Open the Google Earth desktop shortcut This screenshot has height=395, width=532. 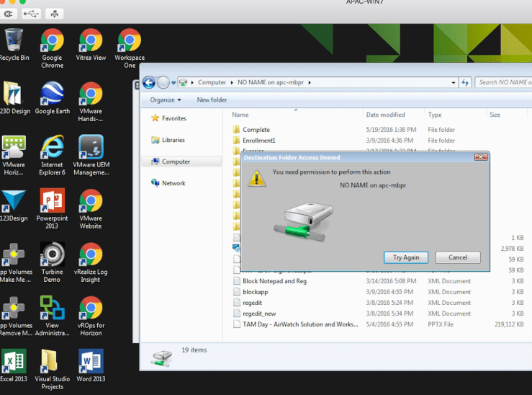52,97
